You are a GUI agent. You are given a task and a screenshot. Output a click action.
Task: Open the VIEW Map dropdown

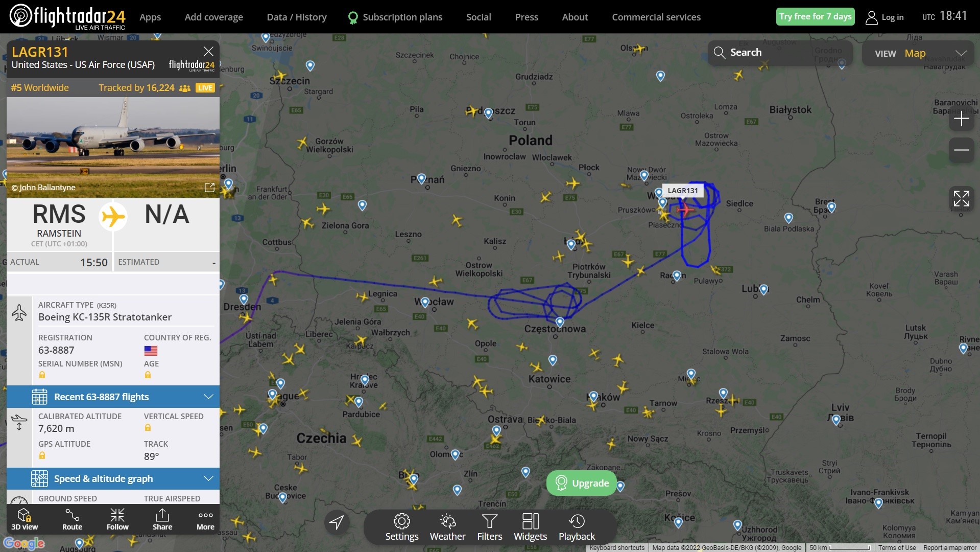click(918, 53)
